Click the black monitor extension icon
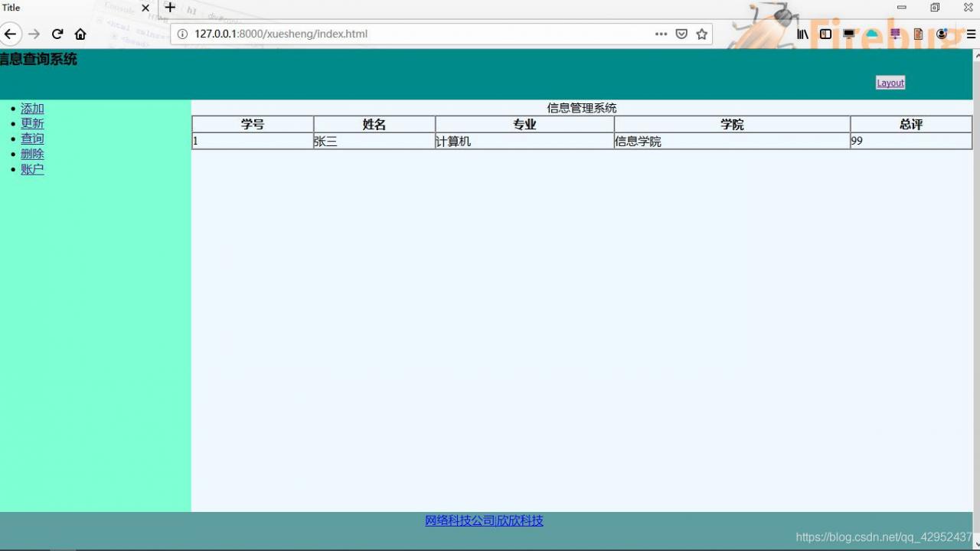The height and width of the screenshot is (551, 980). (848, 34)
